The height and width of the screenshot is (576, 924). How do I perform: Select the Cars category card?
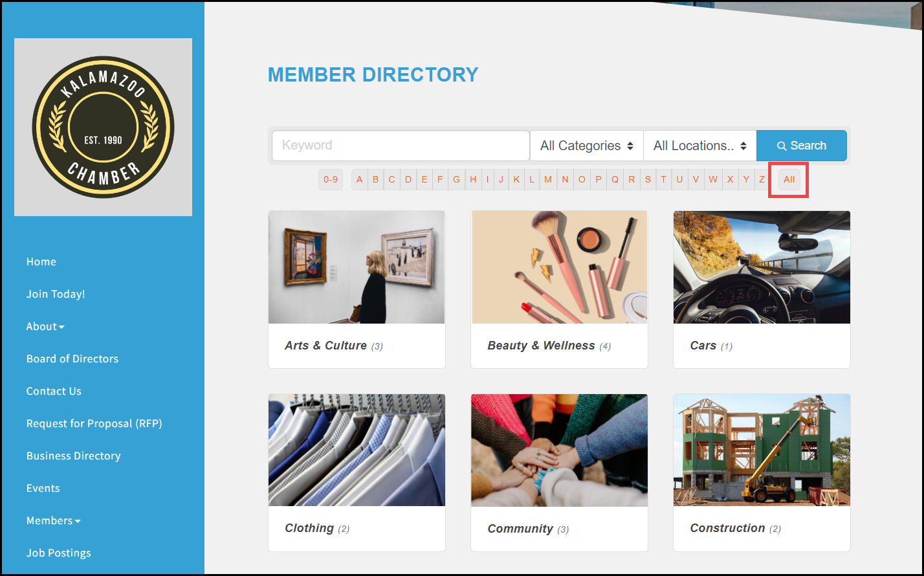pyautogui.click(x=762, y=289)
